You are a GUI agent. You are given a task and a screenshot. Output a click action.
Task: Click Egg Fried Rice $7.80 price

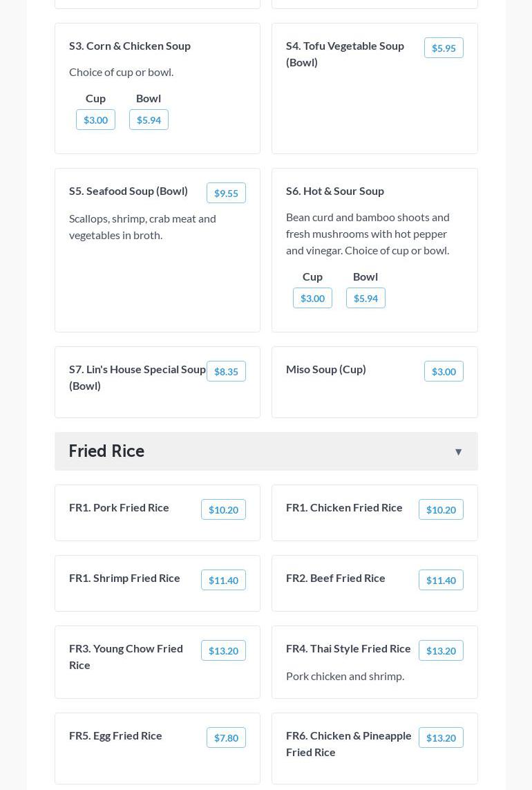[226, 737]
